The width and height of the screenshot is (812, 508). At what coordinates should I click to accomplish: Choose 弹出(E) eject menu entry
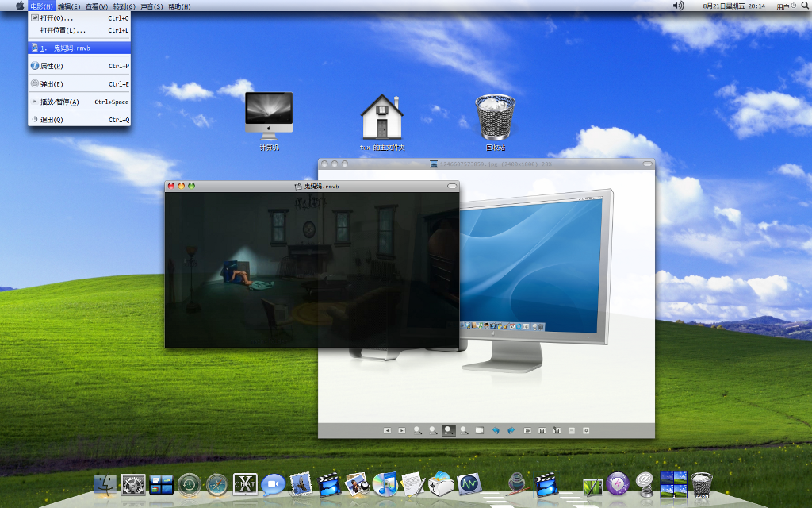pos(79,83)
